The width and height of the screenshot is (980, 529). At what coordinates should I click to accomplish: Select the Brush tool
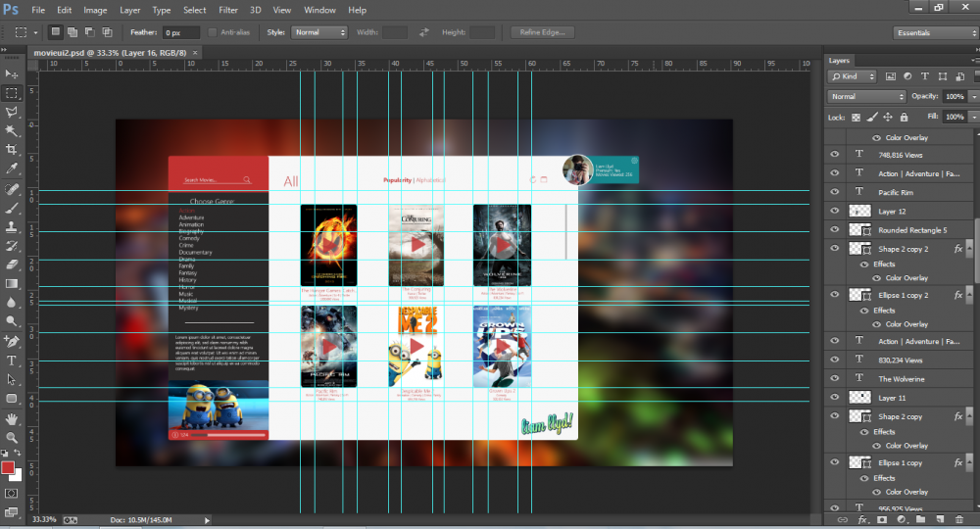coord(11,208)
